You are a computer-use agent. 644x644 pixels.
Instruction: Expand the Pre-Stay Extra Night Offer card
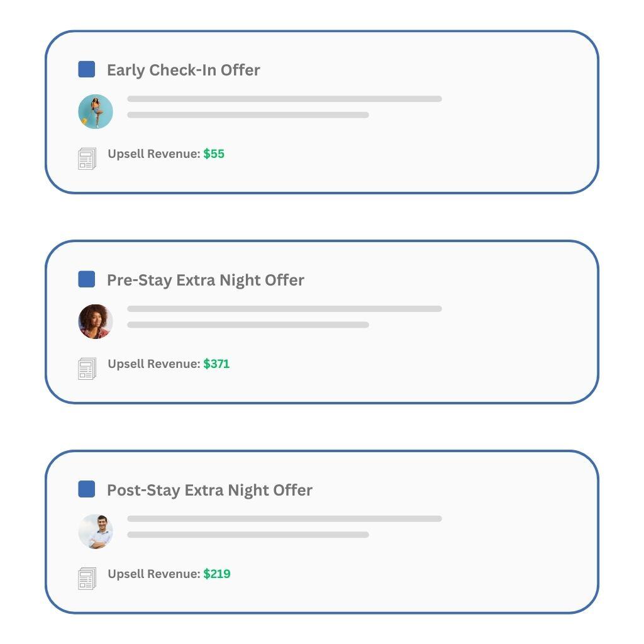click(322, 319)
